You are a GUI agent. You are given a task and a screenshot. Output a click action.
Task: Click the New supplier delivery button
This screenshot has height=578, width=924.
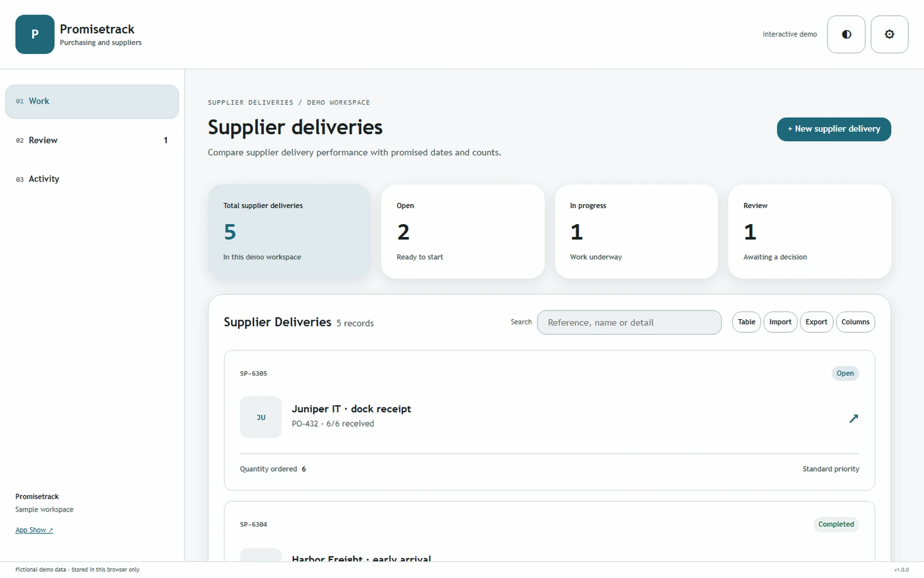tap(834, 129)
